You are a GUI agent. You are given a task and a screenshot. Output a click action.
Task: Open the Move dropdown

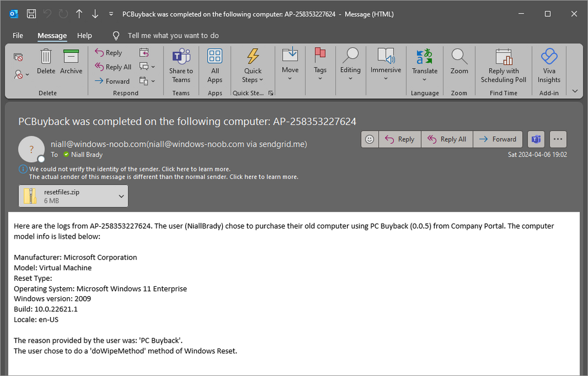290,65
